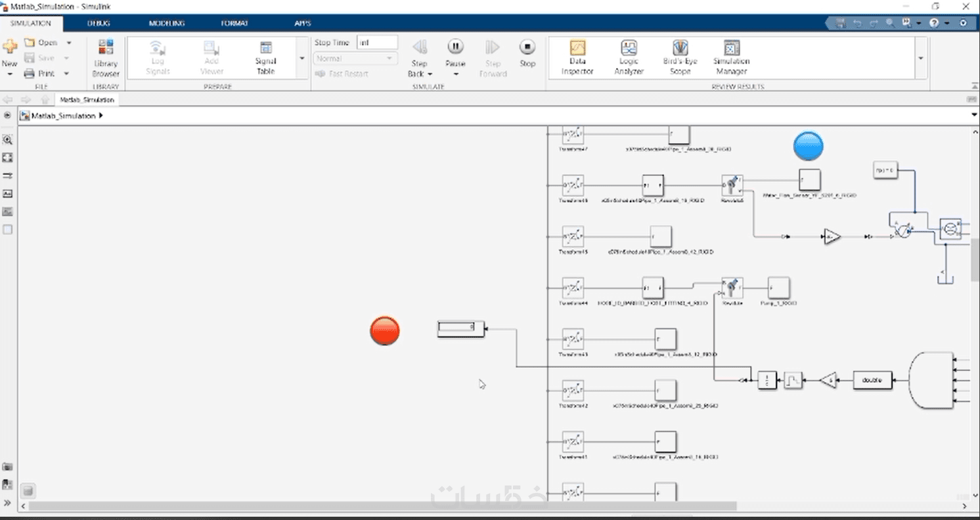
Task: Select the Revolute6 joint block
Action: 732,184
